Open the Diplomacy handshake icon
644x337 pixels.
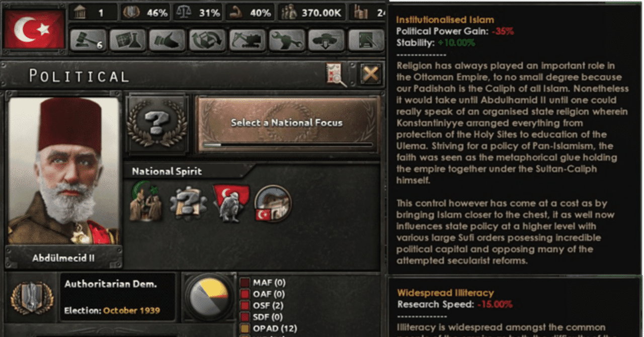(167, 40)
